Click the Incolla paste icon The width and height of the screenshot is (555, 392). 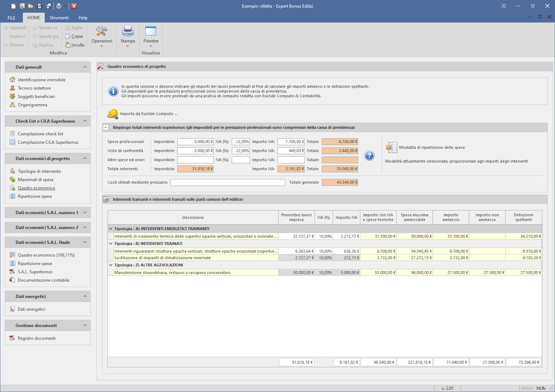(68, 45)
